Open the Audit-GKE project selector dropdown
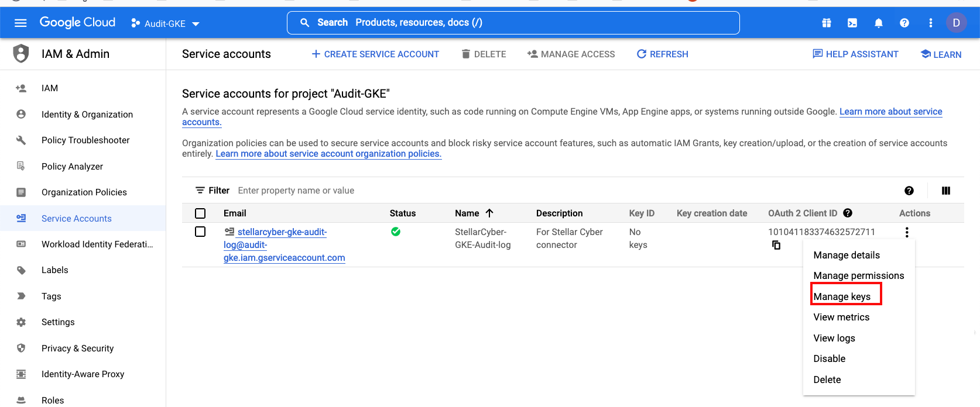The image size is (980, 407). [x=166, y=23]
